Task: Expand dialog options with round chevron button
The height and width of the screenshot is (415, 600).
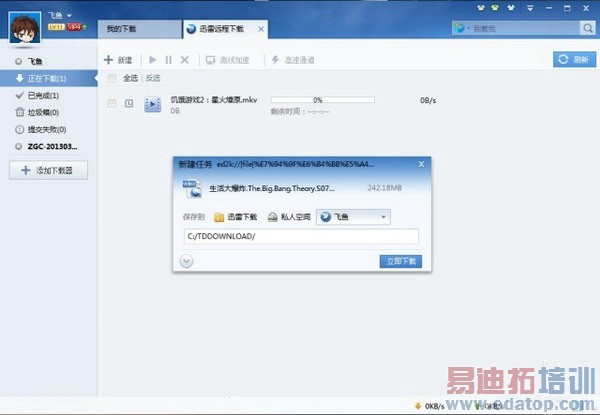Action: click(x=186, y=261)
